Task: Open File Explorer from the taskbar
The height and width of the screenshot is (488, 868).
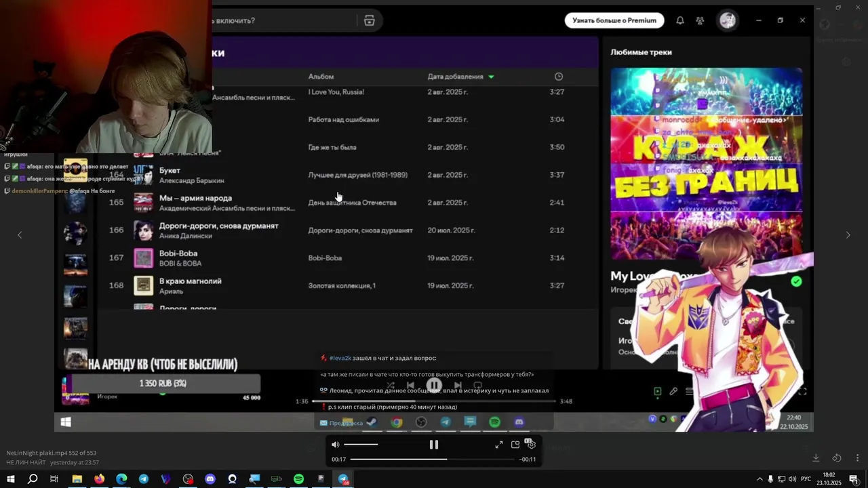Action: 77,479
